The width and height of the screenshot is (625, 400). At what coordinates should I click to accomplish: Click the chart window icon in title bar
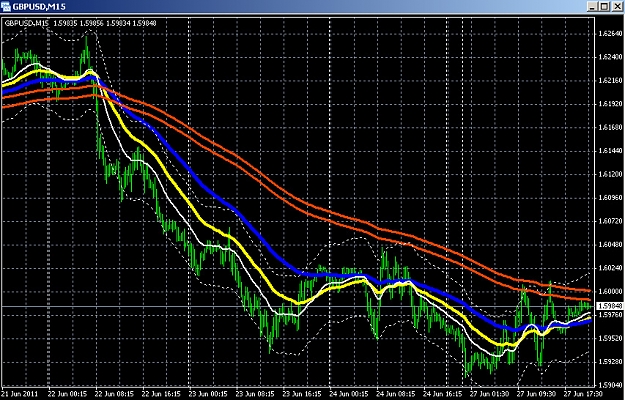[x=6, y=6]
